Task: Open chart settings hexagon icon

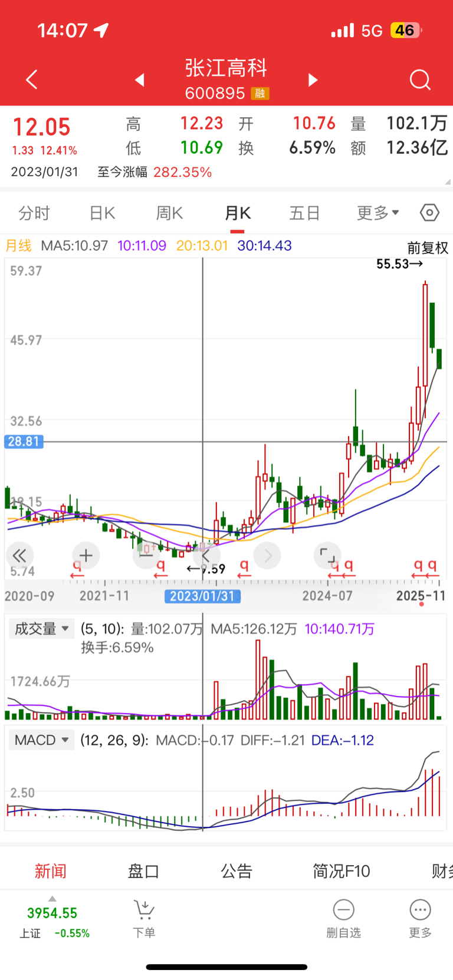Action: click(x=429, y=212)
